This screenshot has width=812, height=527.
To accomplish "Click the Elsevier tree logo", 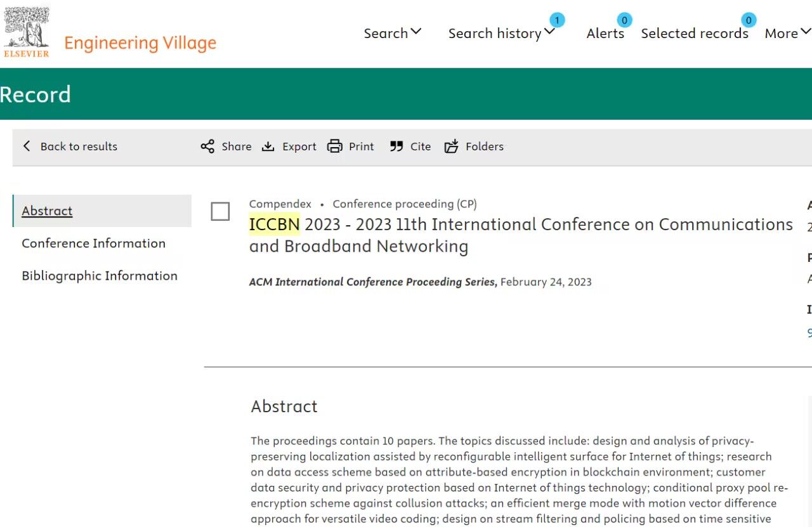I will [27, 33].
